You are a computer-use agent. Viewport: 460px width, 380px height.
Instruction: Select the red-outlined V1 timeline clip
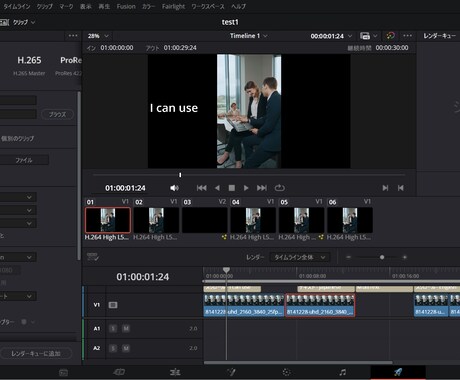[320, 305]
